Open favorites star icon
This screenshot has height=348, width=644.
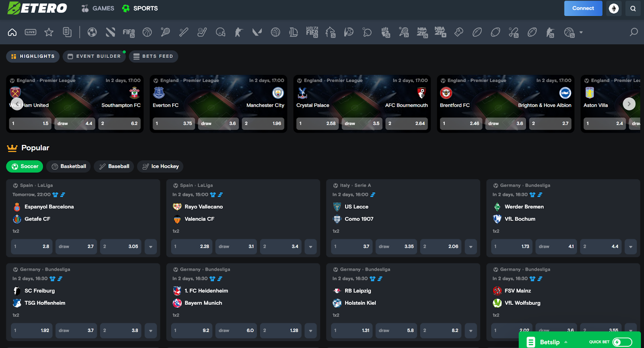click(x=49, y=32)
